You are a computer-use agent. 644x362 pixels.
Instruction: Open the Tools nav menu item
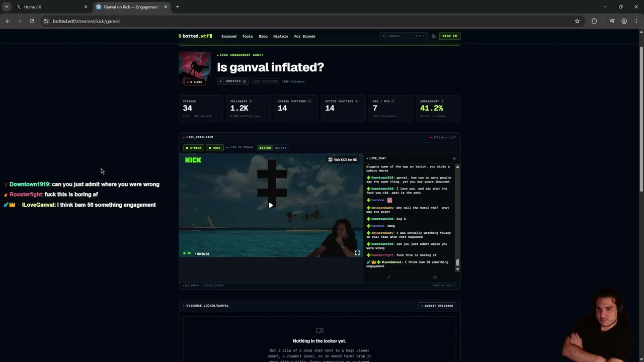tap(247, 36)
